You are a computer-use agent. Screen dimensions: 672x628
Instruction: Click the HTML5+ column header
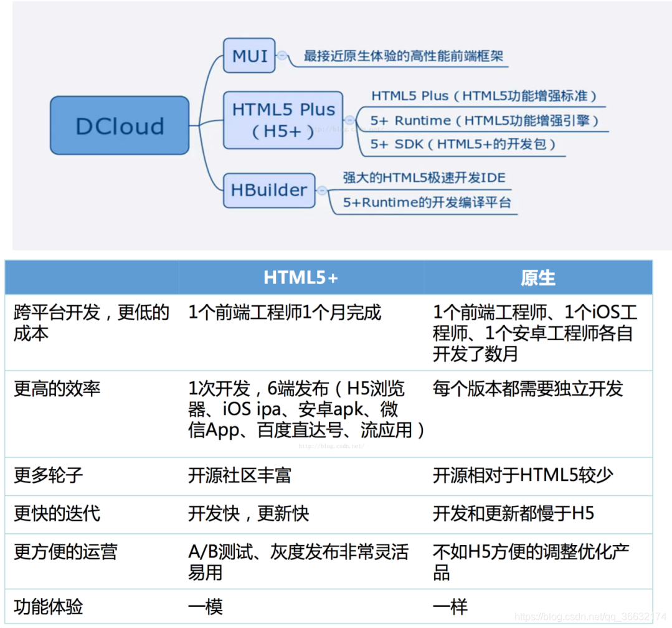coord(301,277)
